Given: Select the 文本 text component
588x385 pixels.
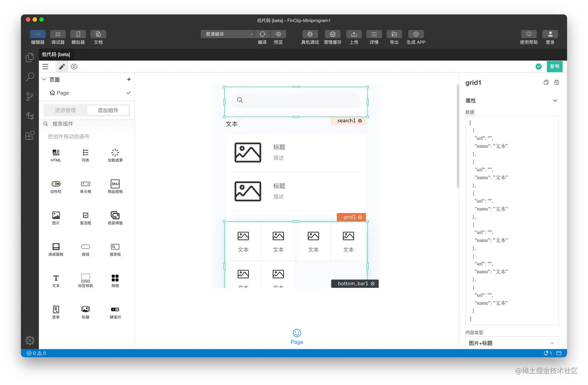Looking at the screenshot, I should coord(56,281).
